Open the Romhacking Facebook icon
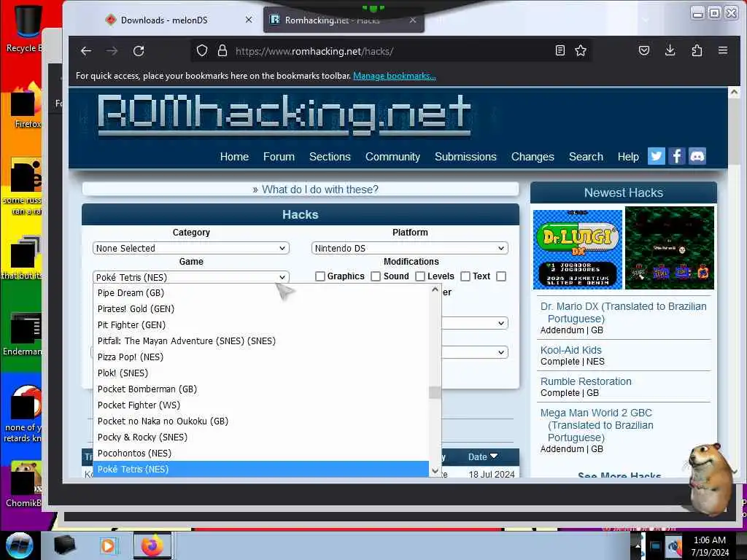The width and height of the screenshot is (747, 560). [676, 156]
